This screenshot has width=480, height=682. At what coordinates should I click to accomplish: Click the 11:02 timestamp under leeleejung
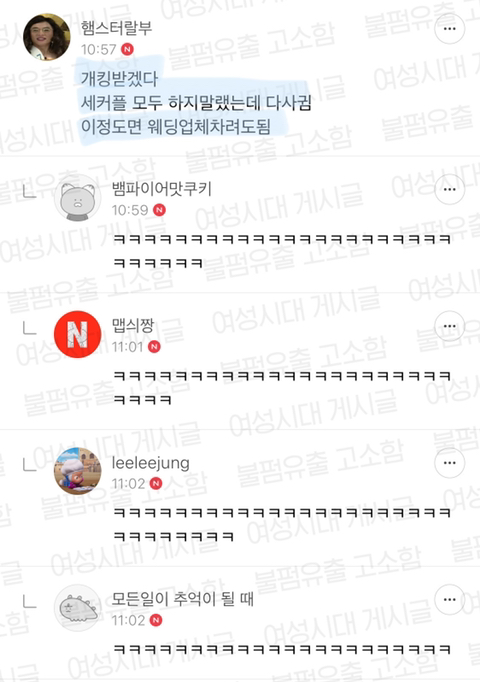click(x=128, y=484)
